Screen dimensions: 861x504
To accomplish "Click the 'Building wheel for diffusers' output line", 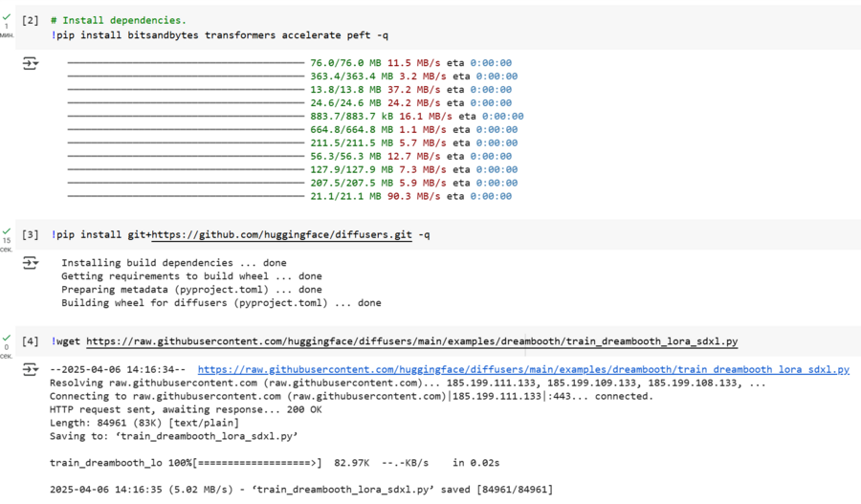I will coord(221,303).
